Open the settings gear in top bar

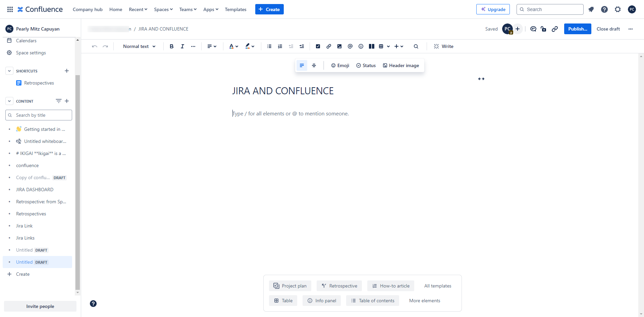click(618, 9)
